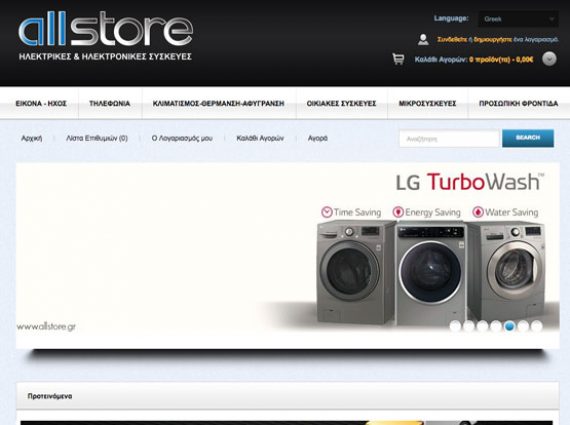Click the user account icon

pyautogui.click(x=423, y=39)
